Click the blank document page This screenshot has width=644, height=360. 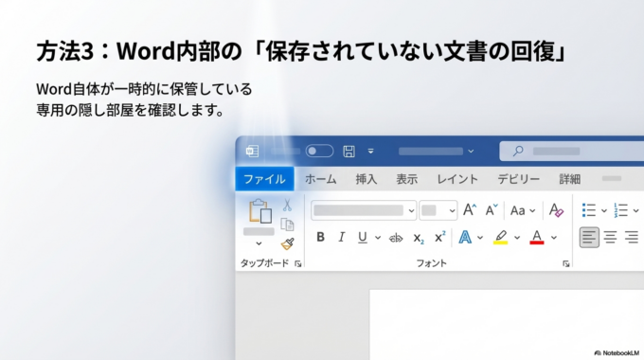coord(507,325)
